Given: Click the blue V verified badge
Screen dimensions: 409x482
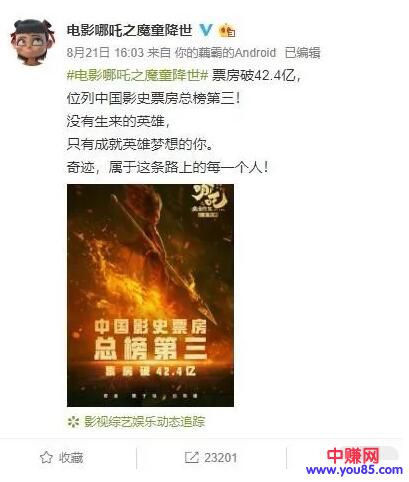Looking at the screenshot, I should click(206, 30).
